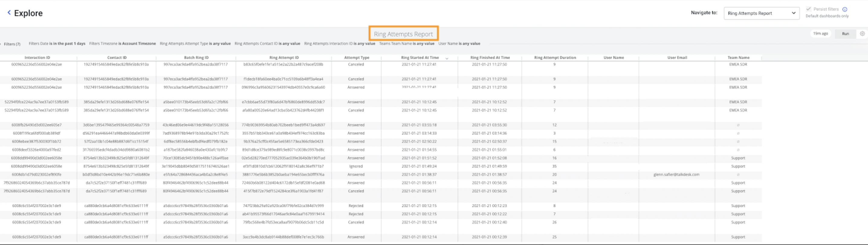Click the Ring Started At Time sort arrow

pos(447,58)
